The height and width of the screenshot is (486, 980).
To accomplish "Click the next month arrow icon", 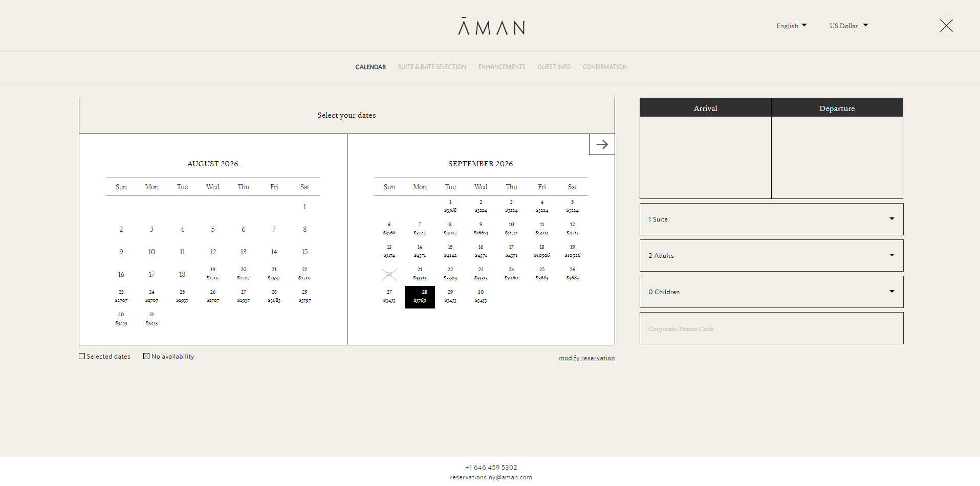I will pyautogui.click(x=602, y=144).
